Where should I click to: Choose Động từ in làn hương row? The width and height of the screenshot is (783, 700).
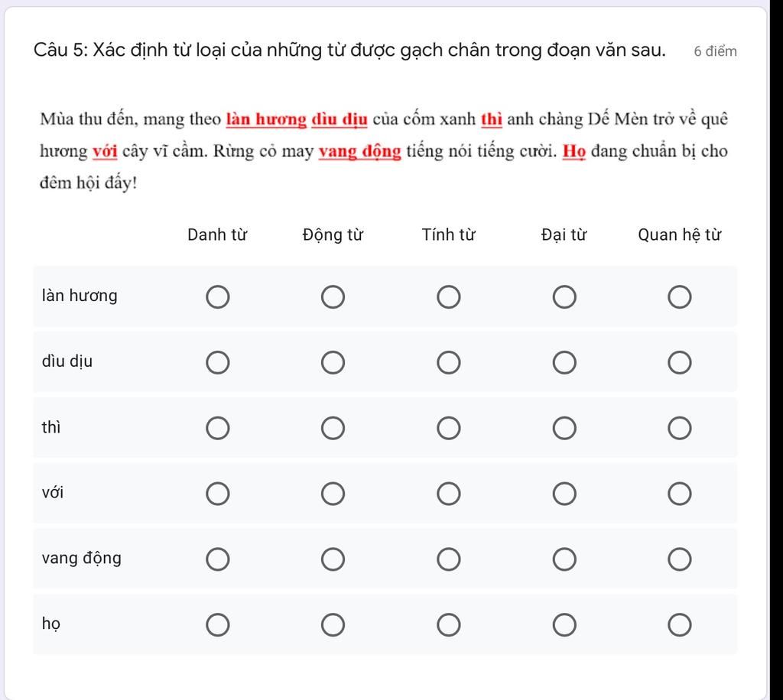tap(333, 297)
